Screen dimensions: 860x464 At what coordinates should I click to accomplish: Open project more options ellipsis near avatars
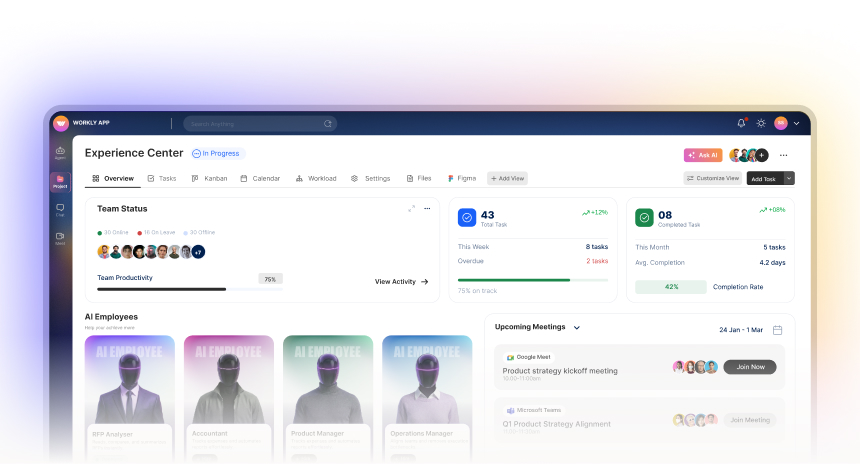coord(783,155)
